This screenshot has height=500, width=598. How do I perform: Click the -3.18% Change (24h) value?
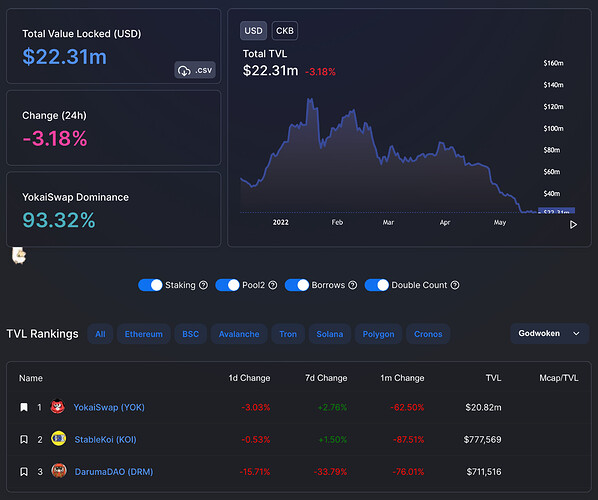coord(55,138)
